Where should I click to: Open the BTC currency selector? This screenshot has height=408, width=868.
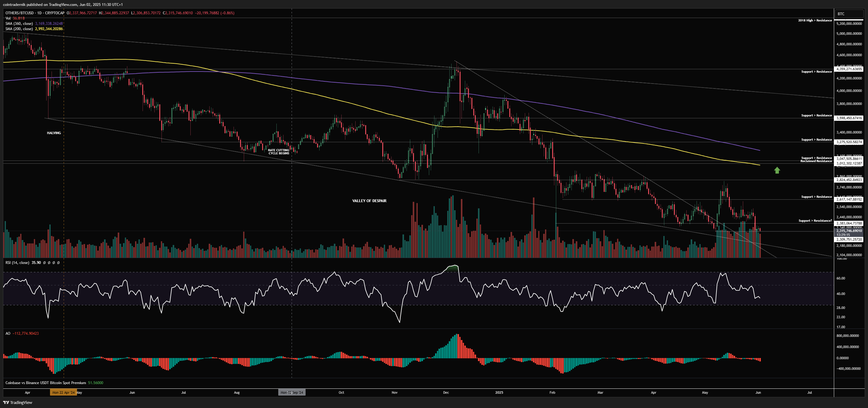point(849,14)
